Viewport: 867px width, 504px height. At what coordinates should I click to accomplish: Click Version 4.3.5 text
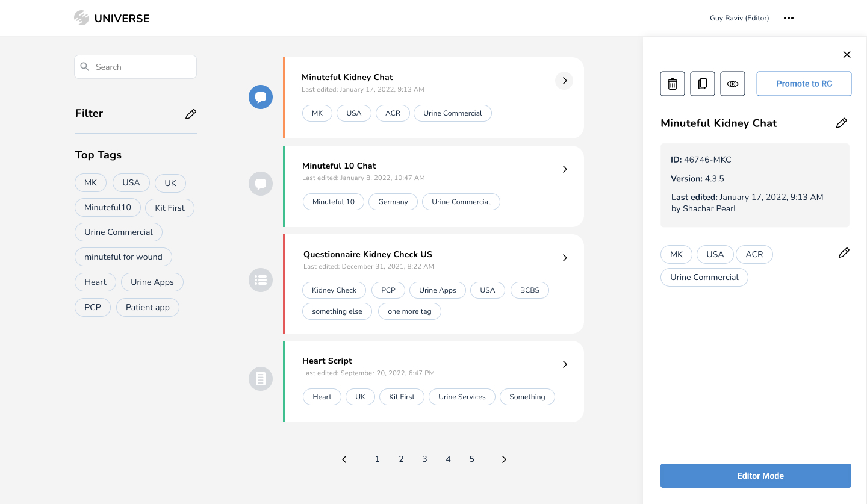coord(697,178)
